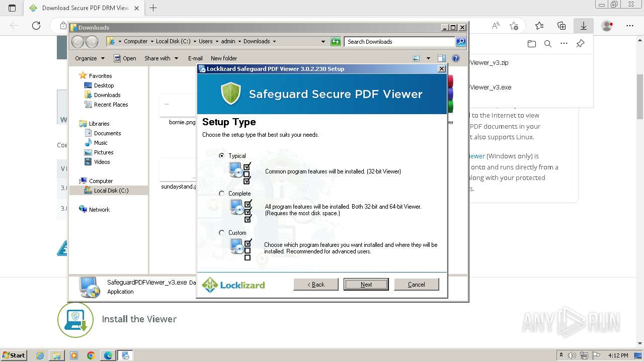Open the downloads folder icon in Edge flyout
644x362 pixels.
532,44
